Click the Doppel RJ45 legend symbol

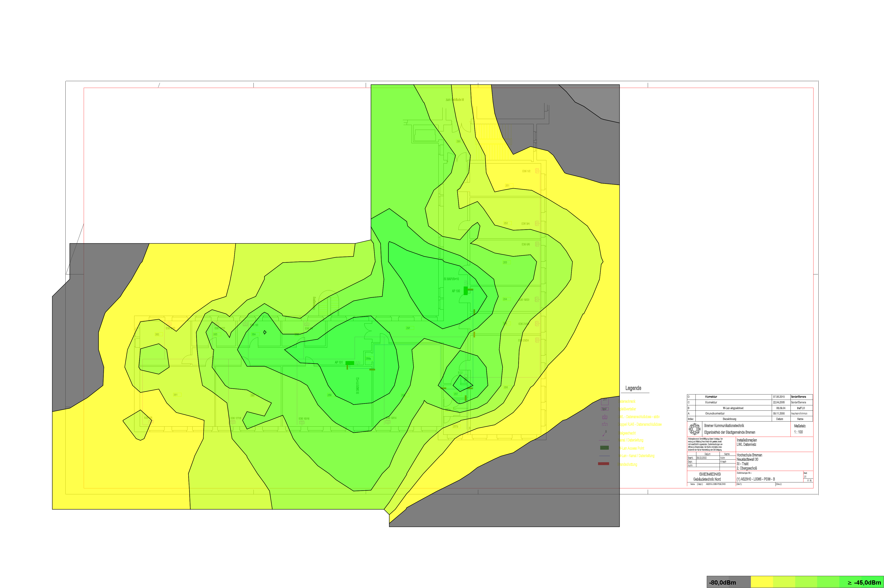pos(605,425)
